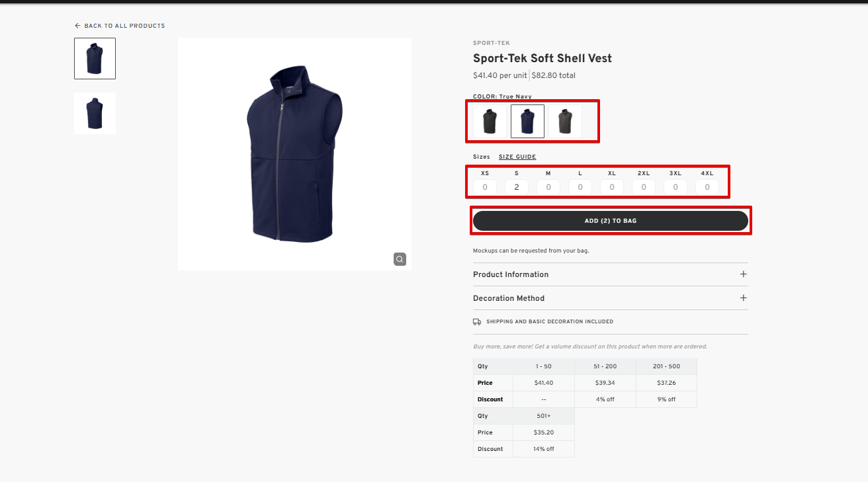This screenshot has width=868, height=482.
Task: Expand the Product Information section
Action: pos(511,274)
